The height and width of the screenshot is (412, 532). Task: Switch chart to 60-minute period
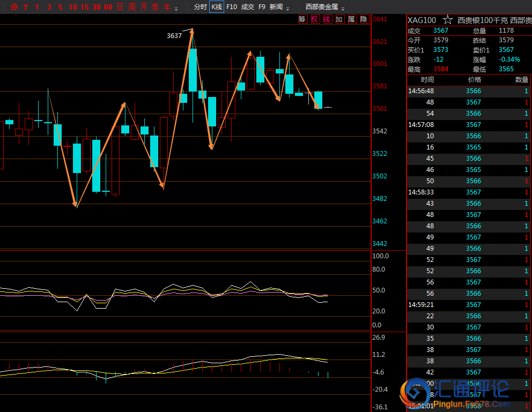click(x=108, y=7)
